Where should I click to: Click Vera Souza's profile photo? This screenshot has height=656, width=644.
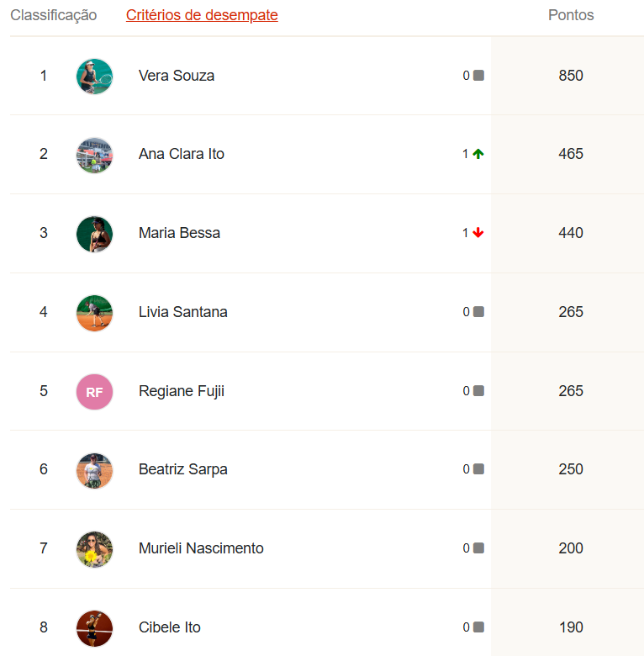point(94,77)
